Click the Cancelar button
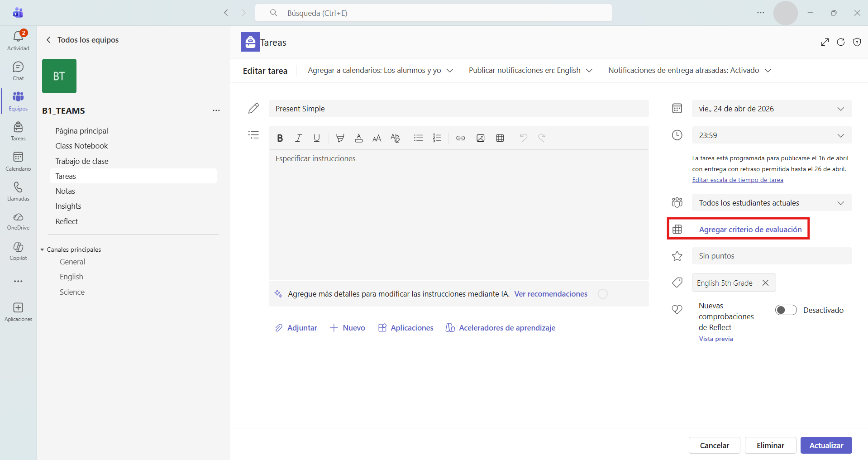Image resolution: width=868 pixels, height=460 pixels. [x=715, y=446]
